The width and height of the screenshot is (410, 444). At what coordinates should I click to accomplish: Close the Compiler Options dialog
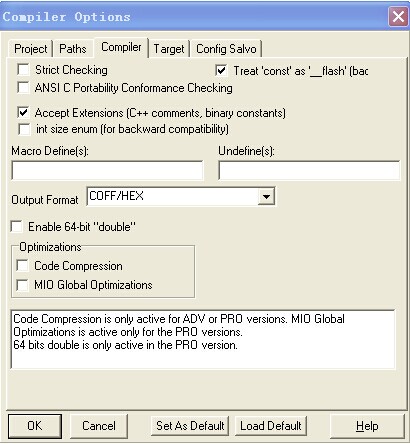pos(398,16)
